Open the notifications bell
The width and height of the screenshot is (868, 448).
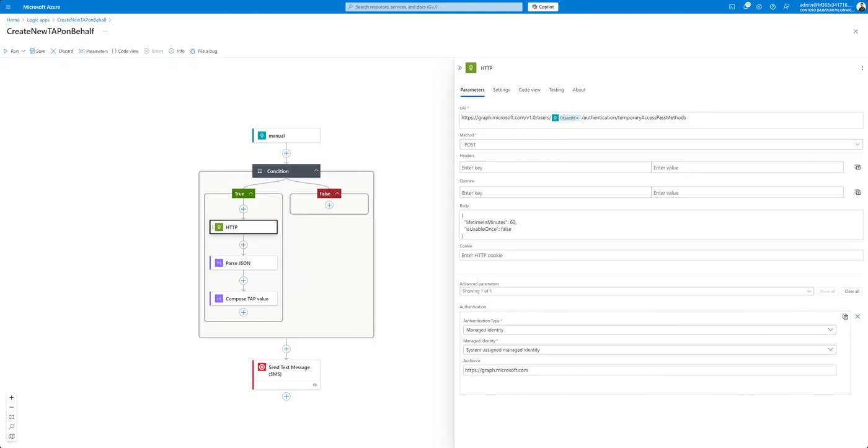coord(746,7)
